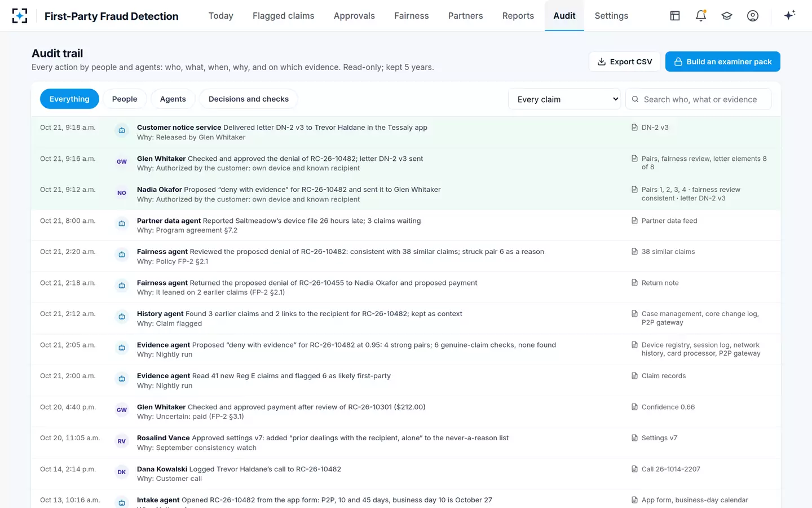The width and height of the screenshot is (812, 508).
Task: Filter the audit trail to Agents
Action: point(173,99)
